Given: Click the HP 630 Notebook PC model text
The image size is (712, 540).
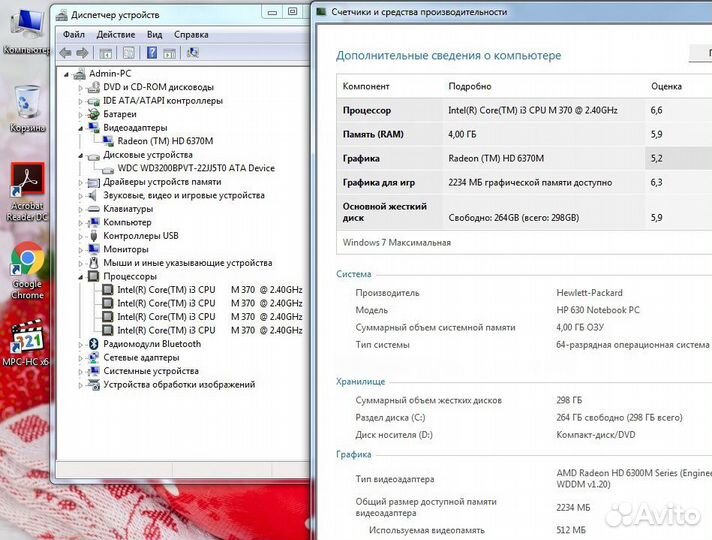Looking at the screenshot, I should click(x=598, y=310).
